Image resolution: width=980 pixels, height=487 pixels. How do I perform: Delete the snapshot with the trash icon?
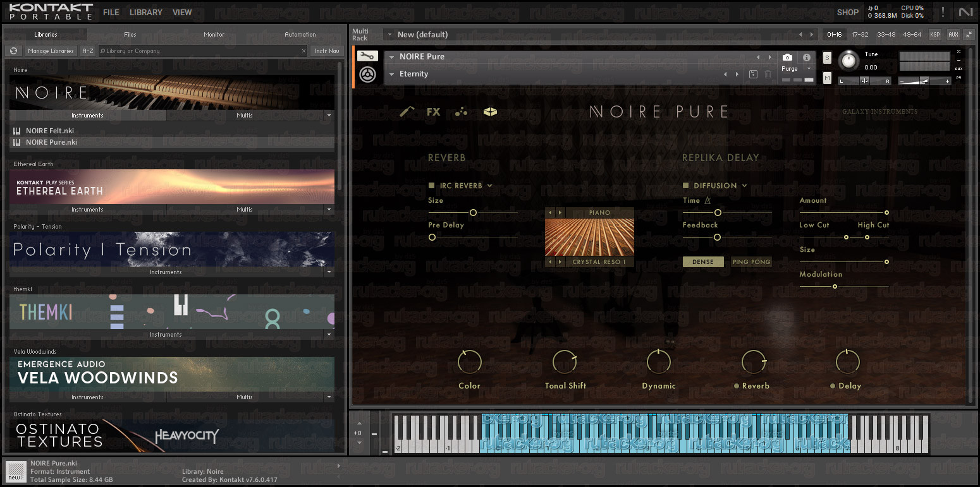click(768, 75)
